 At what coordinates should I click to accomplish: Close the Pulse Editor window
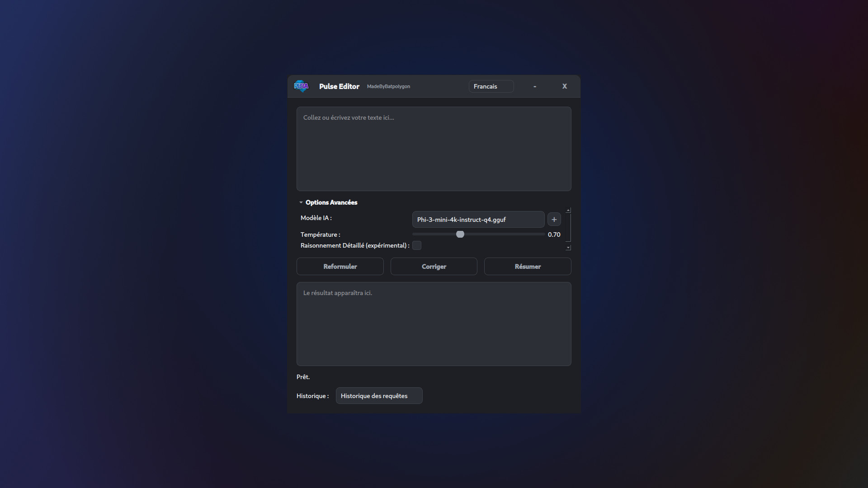pos(564,86)
